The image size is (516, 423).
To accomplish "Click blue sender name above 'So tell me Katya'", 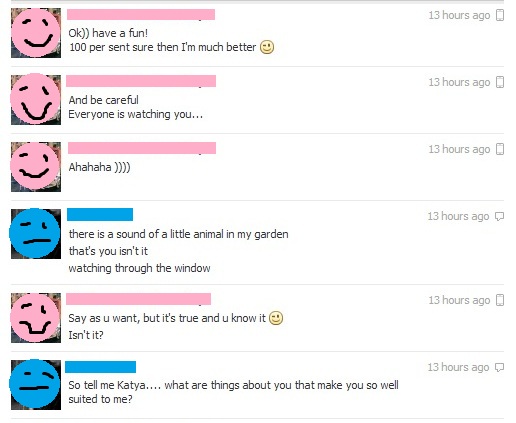I will [100, 367].
